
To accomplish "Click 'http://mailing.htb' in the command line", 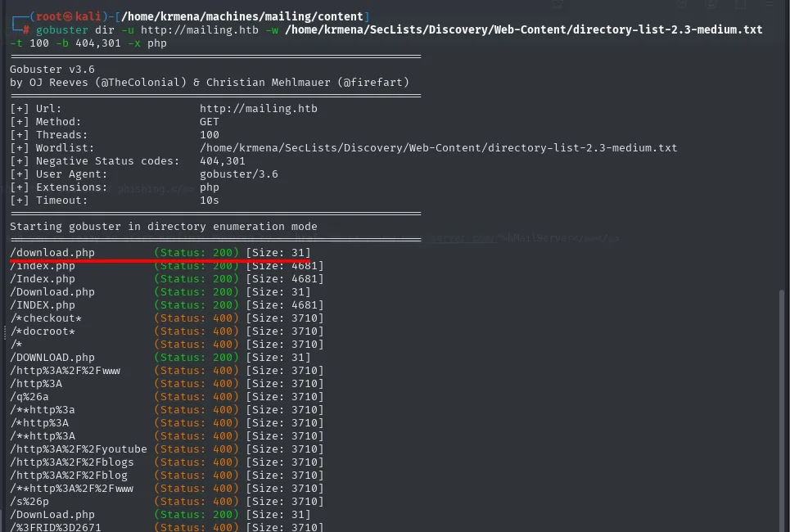I will pyautogui.click(x=200, y=29).
